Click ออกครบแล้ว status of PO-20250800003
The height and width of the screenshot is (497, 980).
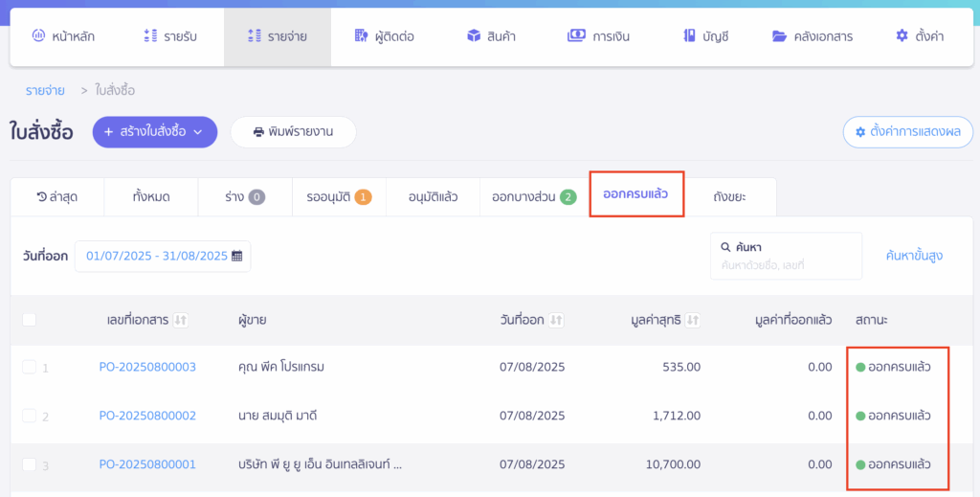[893, 367]
